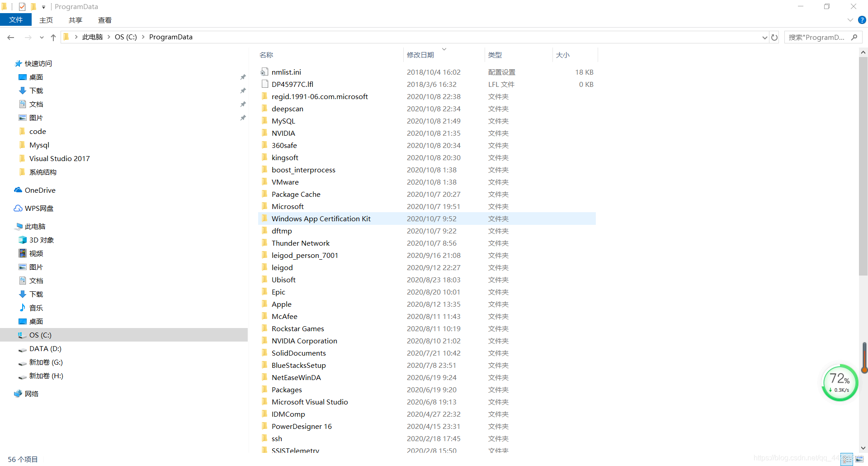
Task: Go up one folder level
Action: coord(53,38)
